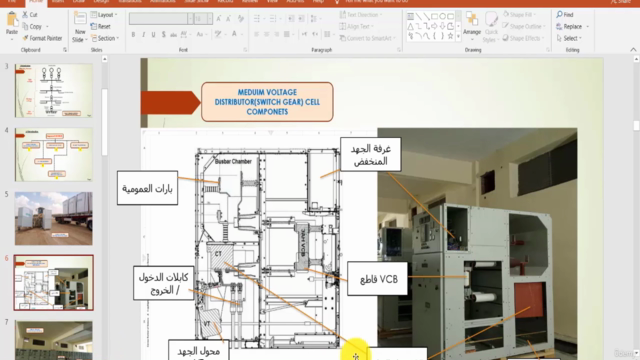Pick the triangle shape in the shapes gallery
640x360 pixels.
coord(411,26)
